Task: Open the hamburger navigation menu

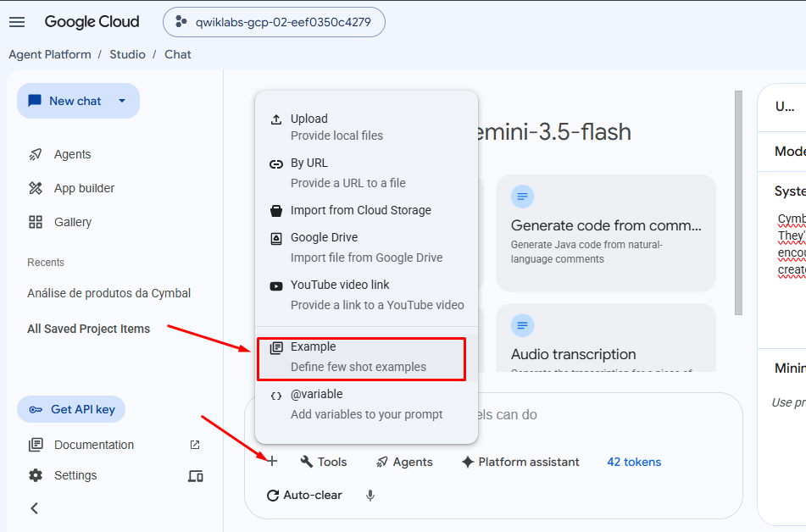Action: [x=17, y=21]
